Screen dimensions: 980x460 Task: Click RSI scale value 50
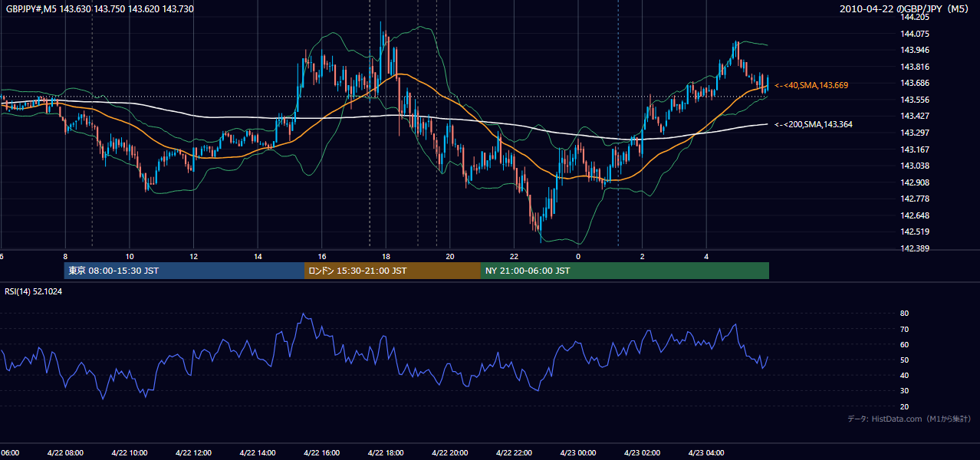point(904,360)
